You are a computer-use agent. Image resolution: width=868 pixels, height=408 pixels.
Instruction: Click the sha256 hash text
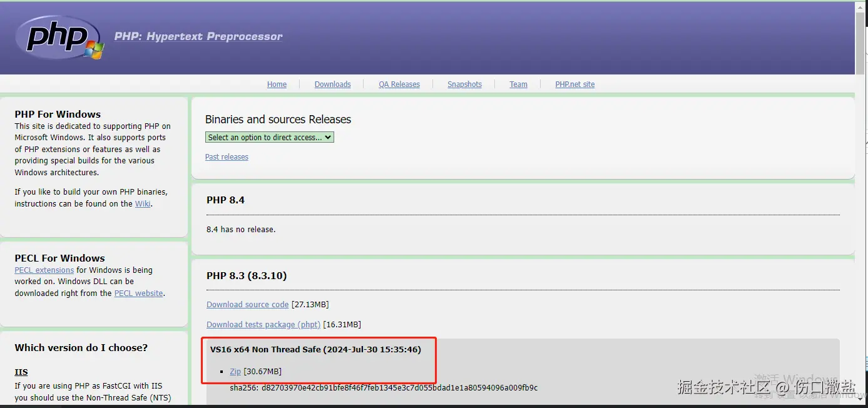tap(384, 388)
